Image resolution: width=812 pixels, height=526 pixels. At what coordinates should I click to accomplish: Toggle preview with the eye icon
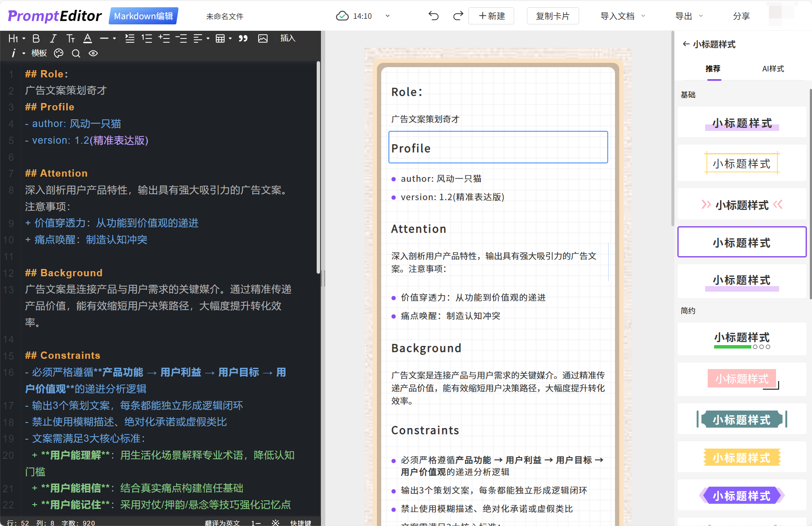tap(93, 53)
